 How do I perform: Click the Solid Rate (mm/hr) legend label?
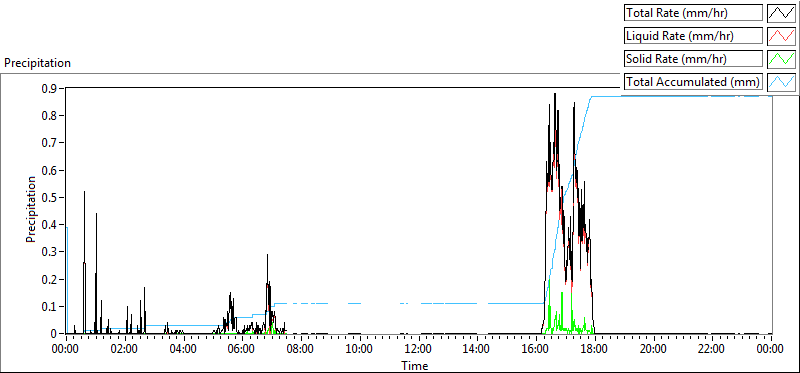tap(693, 59)
